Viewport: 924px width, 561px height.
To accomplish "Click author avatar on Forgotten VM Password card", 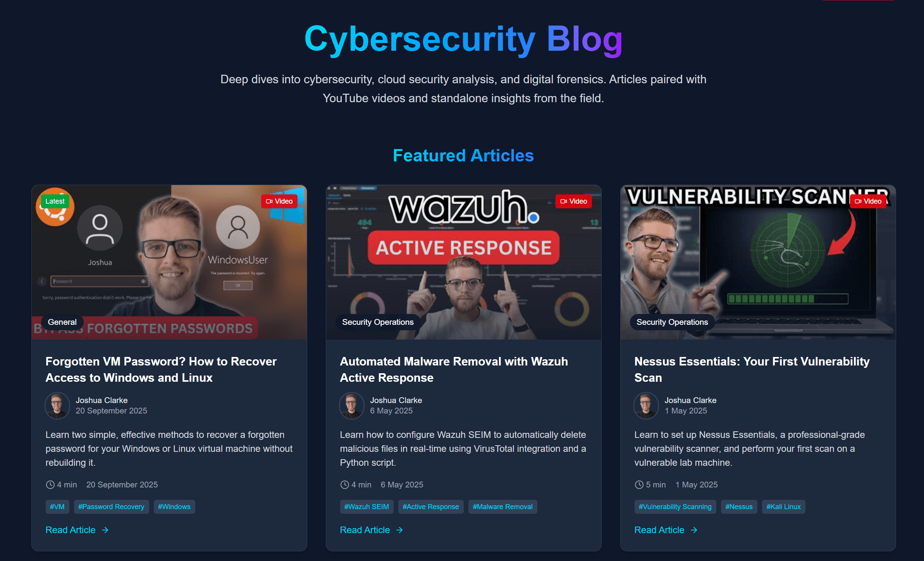I will [x=57, y=405].
